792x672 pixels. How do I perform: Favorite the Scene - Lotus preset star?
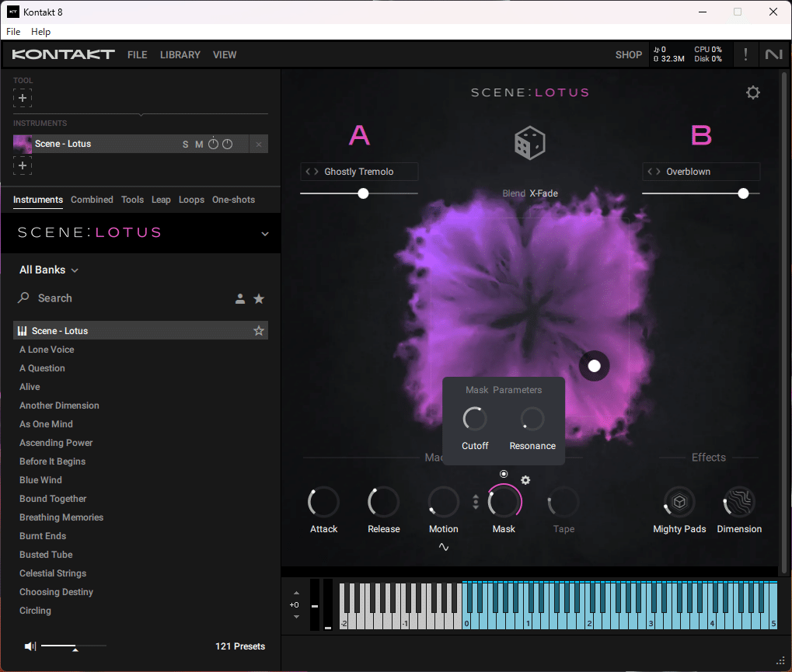pyautogui.click(x=259, y=330)
